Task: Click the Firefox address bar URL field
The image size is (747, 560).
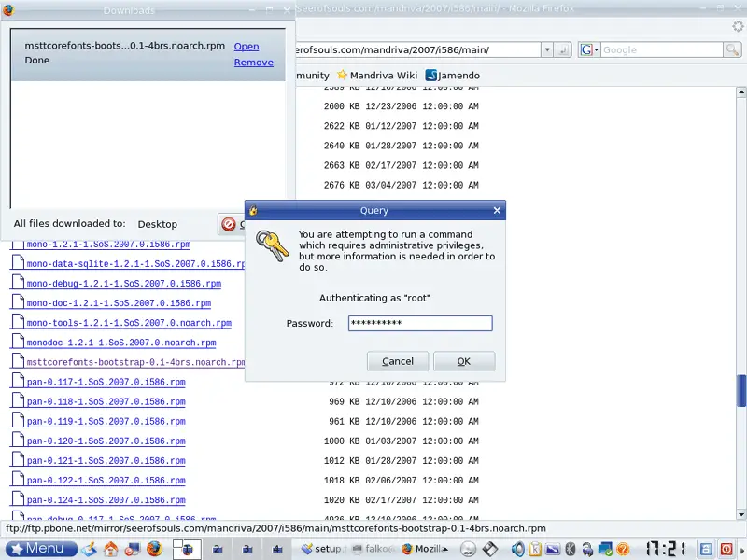Action: coord(418,49)
